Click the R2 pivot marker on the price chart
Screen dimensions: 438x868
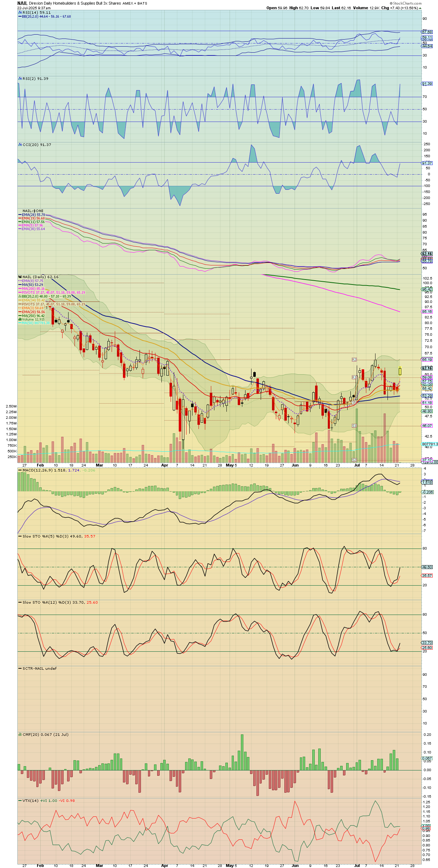(x=354, y=359)
